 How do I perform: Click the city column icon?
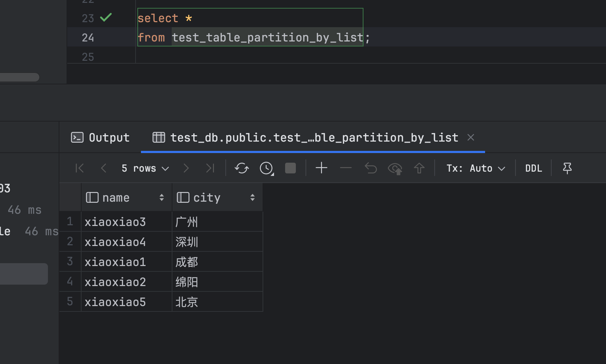pyautogui.click(x=183, y=197)
